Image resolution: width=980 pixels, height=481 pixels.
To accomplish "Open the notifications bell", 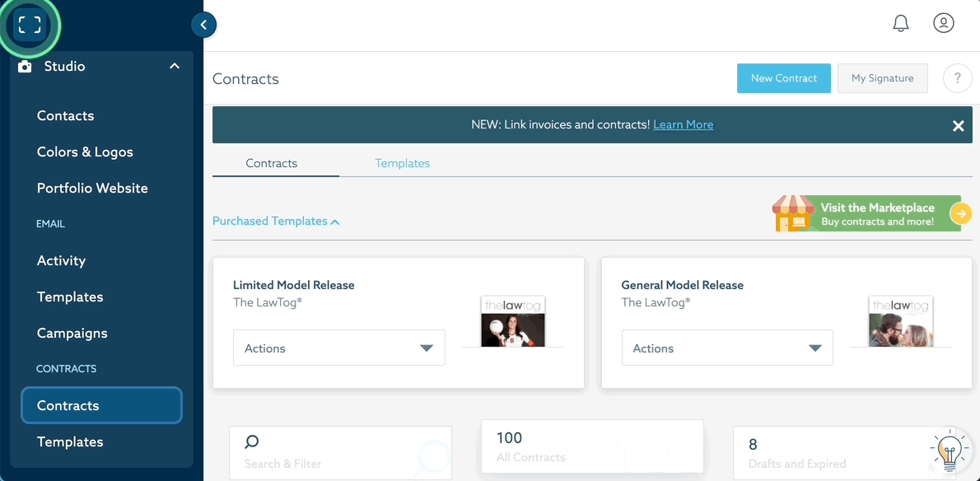I will pyautogui.click(x=901, y=23).
